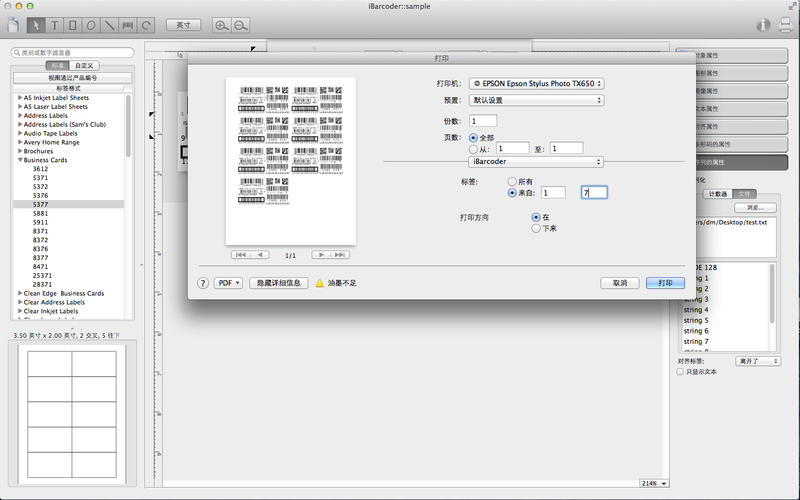800x500 pixels.
Task: Zoom in with the magnifier plus
Action: point(221,25)
